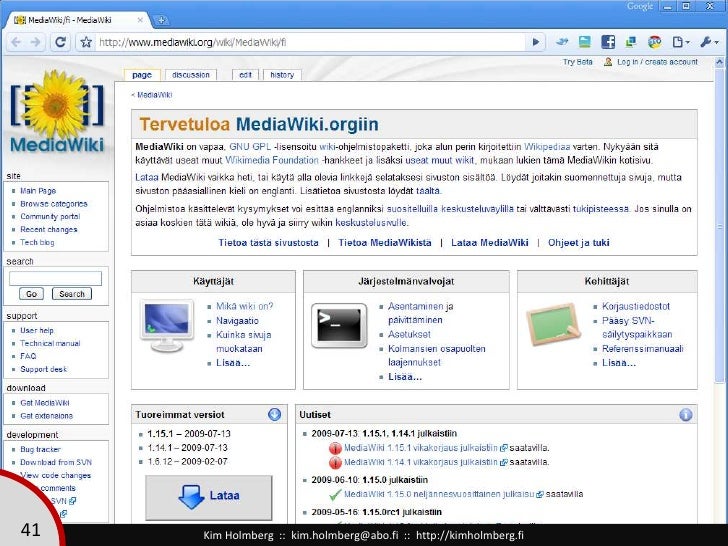Switch to the discussion tab

pyautogui.click(x=191, y=75)
